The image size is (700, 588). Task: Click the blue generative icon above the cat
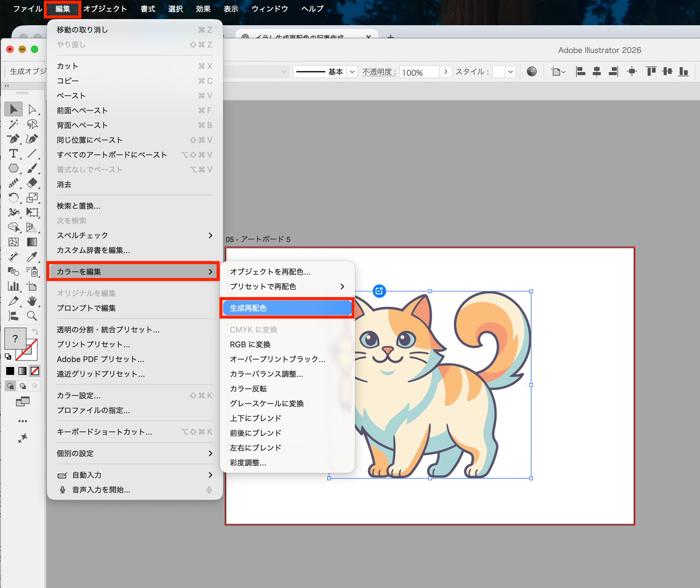pos(379,291)
